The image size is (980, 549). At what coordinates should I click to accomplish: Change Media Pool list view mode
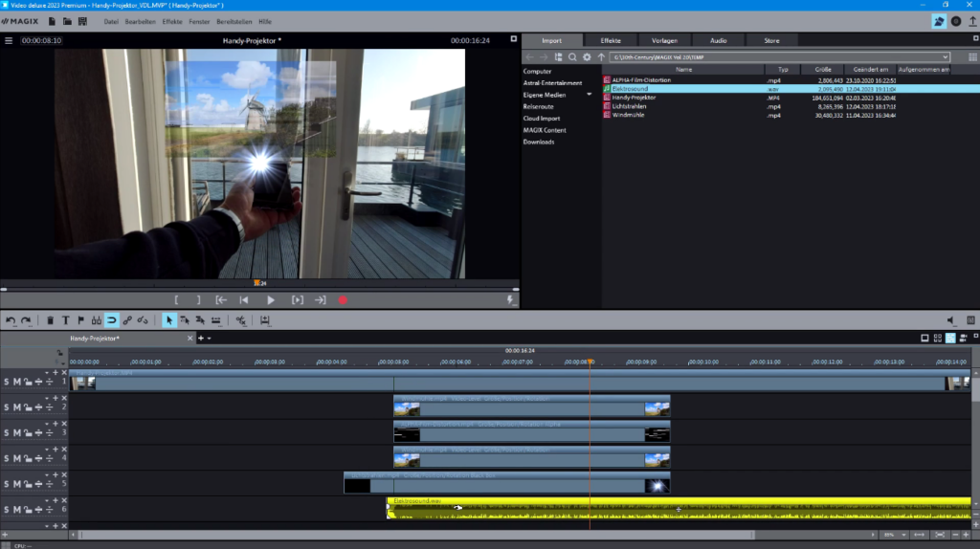[972, 57]
